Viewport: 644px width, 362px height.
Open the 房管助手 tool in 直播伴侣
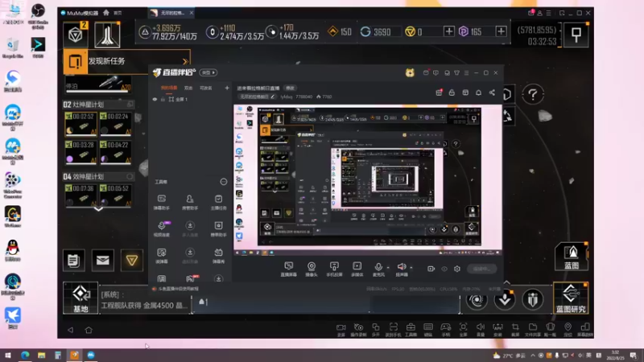[x=190, y=202]
